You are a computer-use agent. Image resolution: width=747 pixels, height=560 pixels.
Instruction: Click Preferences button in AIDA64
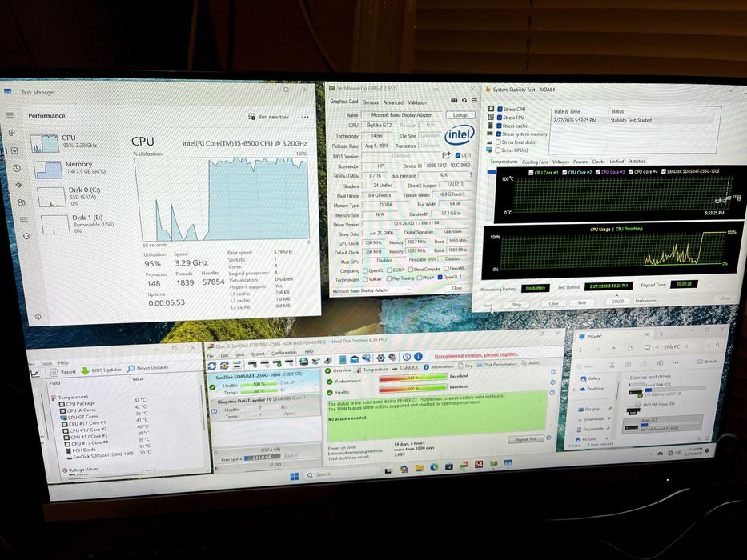[x=645, y=301]
